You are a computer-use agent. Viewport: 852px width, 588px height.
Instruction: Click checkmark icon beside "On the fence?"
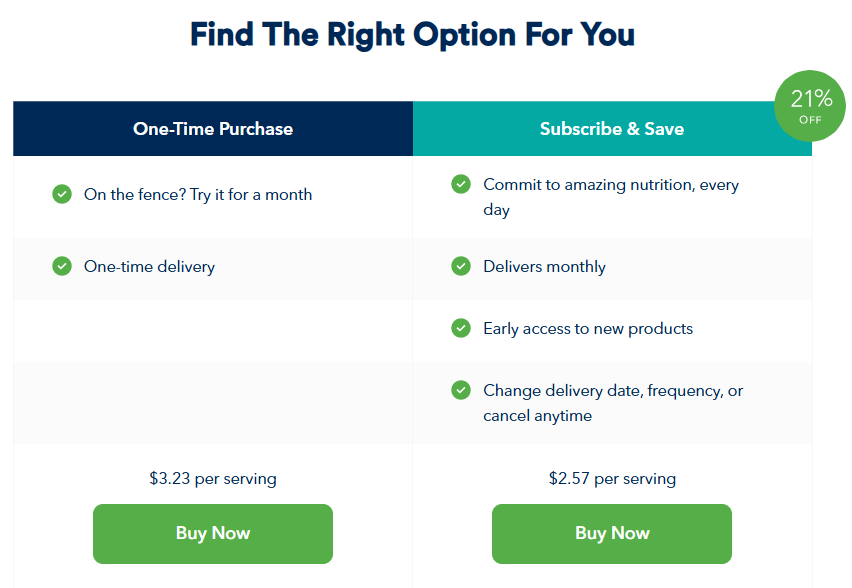[62, 194]
